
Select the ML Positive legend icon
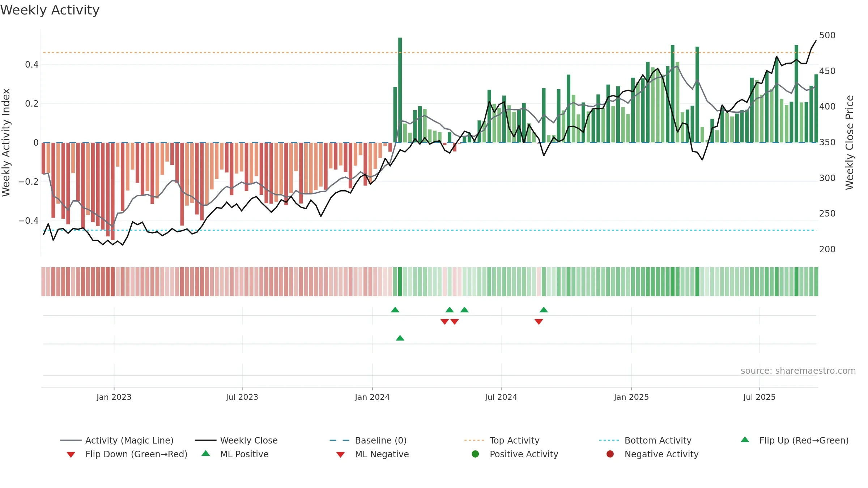pos(206,453)
